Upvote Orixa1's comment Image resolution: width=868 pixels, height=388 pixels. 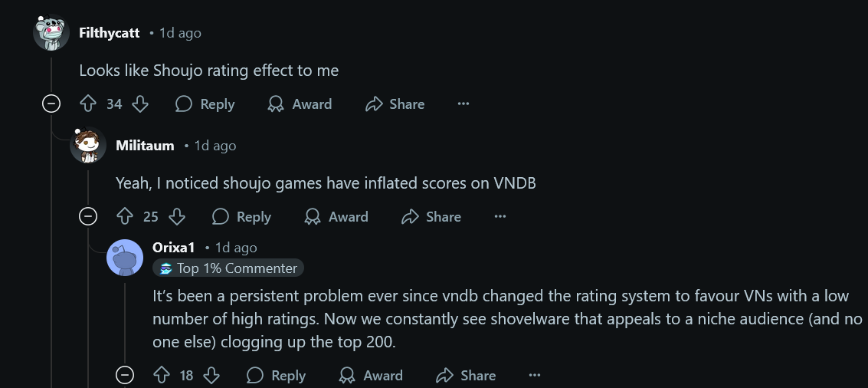pos(161,375)
